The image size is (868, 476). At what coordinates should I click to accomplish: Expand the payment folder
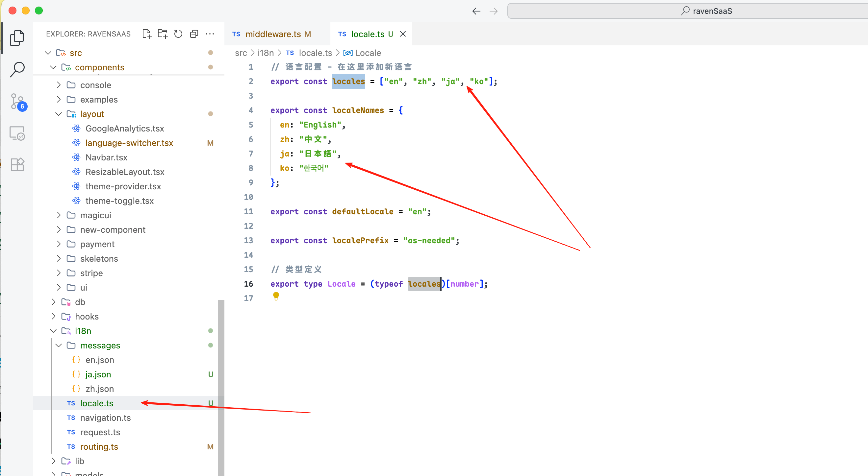click(x=59, y=244)
